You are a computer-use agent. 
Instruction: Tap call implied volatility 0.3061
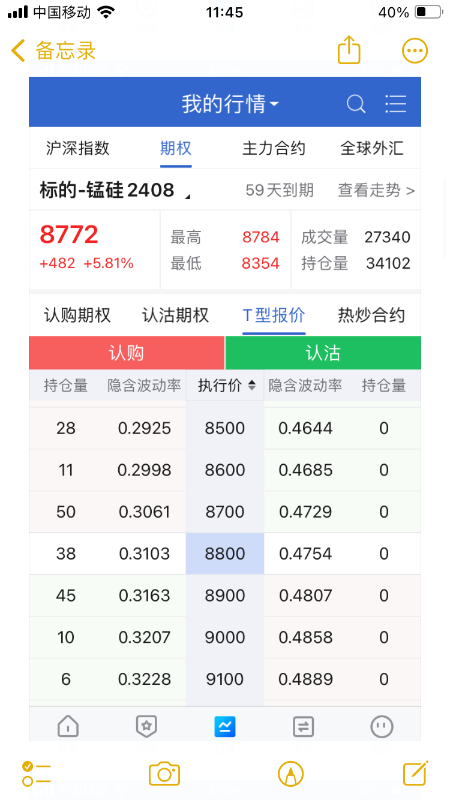tap(144, 512)
